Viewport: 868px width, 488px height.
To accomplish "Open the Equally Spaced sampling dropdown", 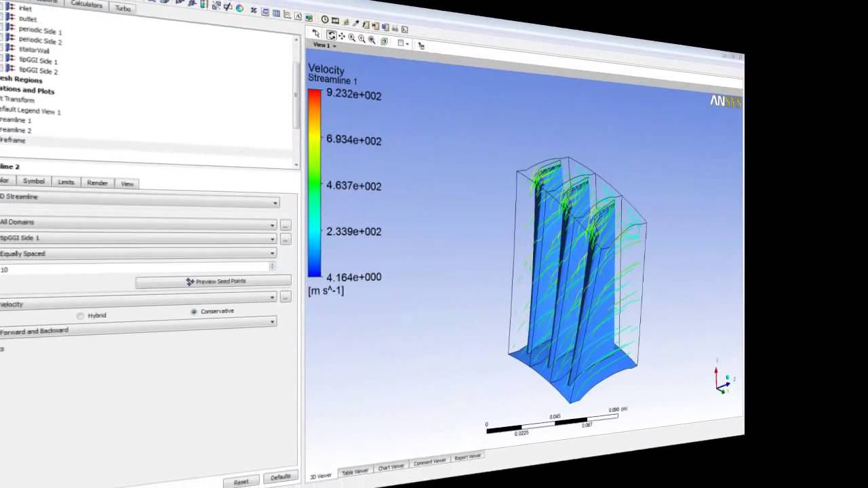I will [138, 253].
